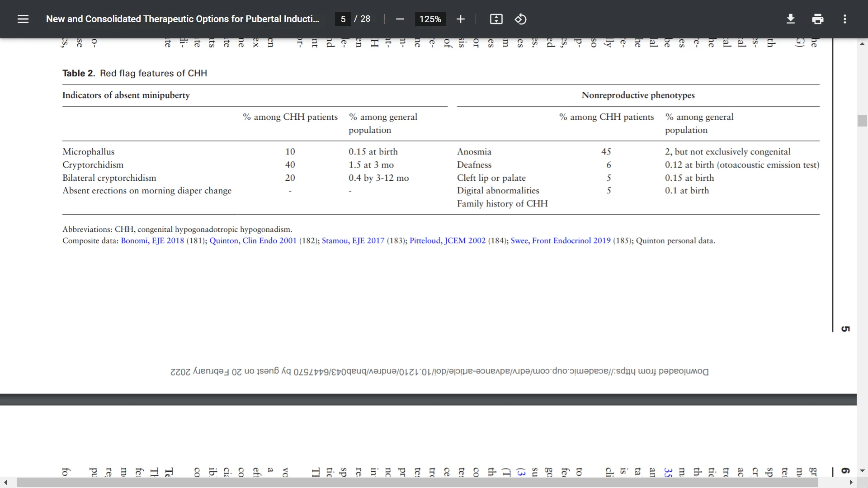The width and height of the screenshot is (868, 488).
Task: Click the 125% zoom level field
Action: (430, 19)
